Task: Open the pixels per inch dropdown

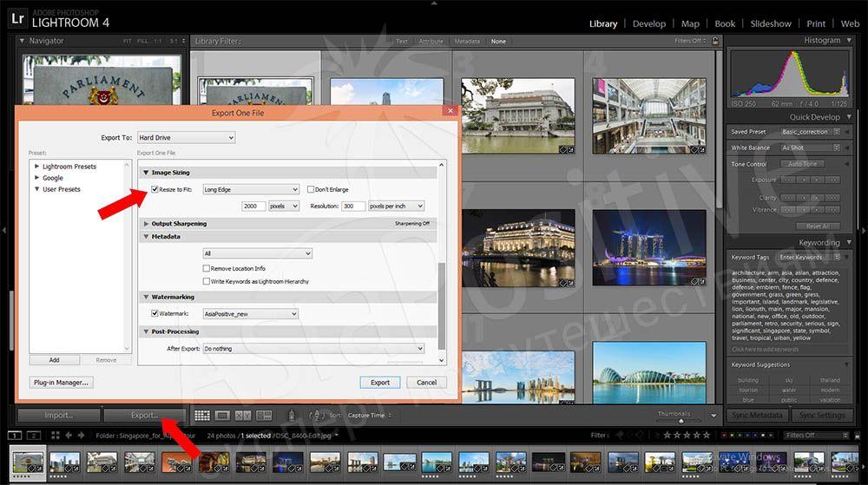Action: pyautogui.click(x=396, y=206)
